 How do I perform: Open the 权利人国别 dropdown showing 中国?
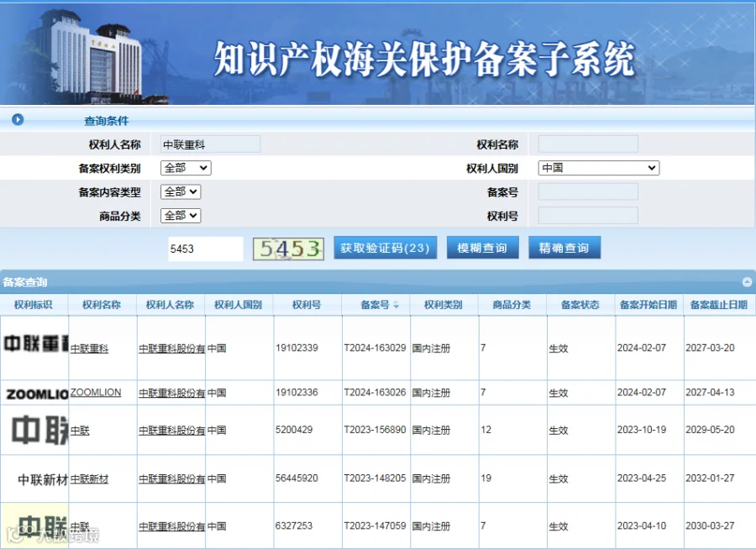(598, 168)
